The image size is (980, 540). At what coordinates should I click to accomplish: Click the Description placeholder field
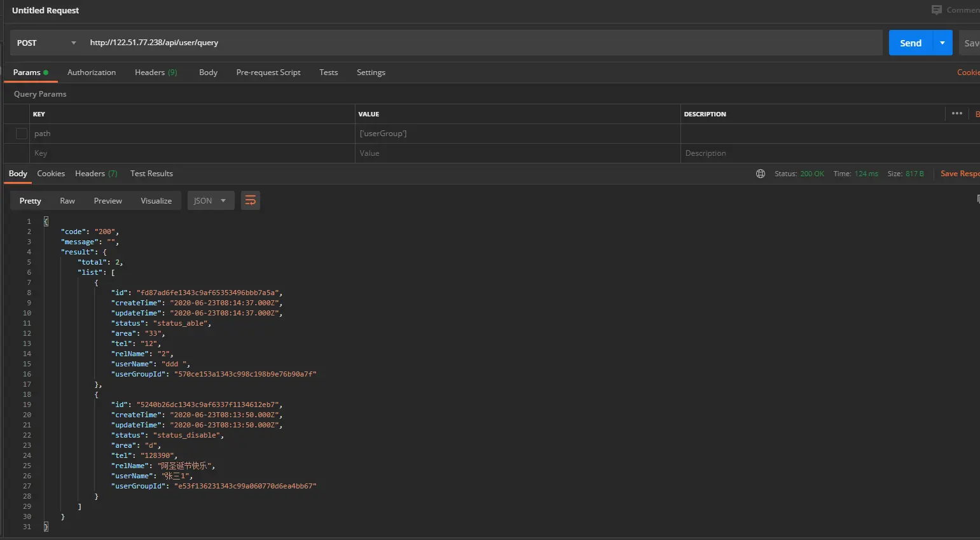(830, 153)
